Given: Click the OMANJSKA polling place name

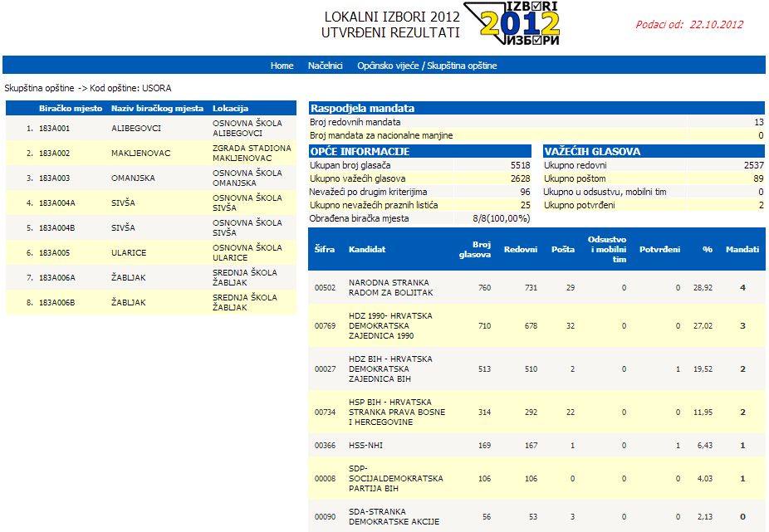Looking at the screenshot, I should tap(133, 178).
